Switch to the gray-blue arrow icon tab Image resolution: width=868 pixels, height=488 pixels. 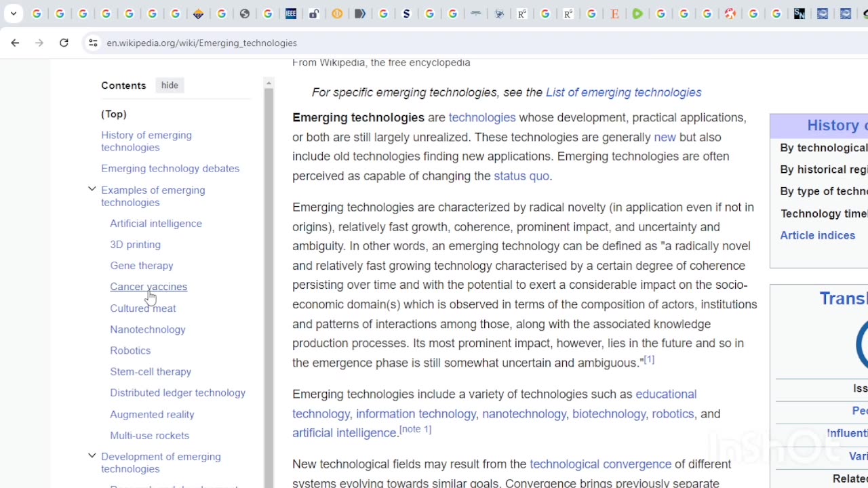(360, 14)
